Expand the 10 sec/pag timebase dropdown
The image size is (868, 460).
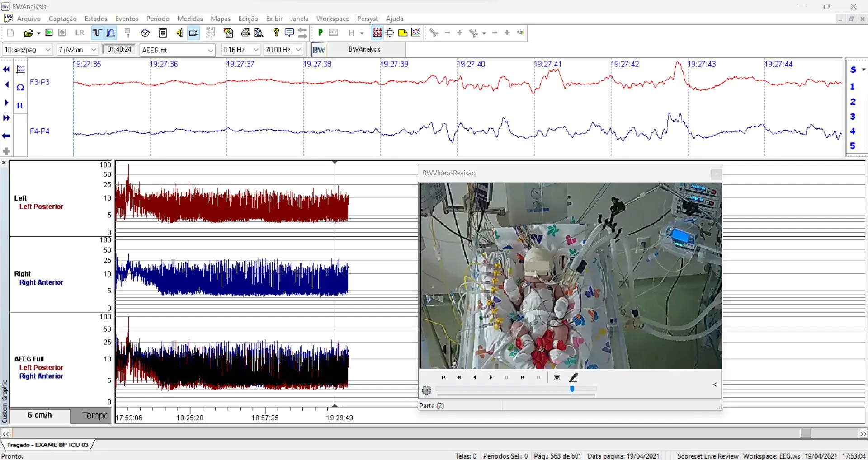pyautogui.click(x=48, y=50)
